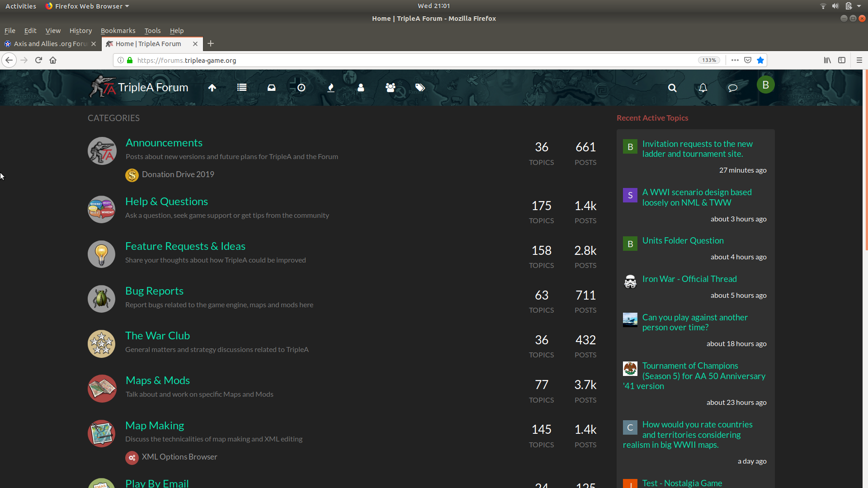Open the Announcements category link
The height and width of the screenshot is (488, 868).
(x=164, y=143)
